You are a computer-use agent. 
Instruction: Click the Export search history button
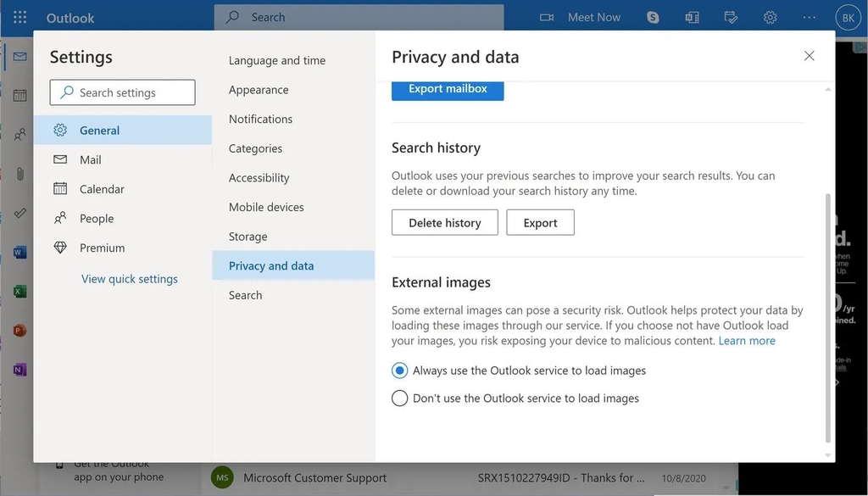(x=540, y=222)
